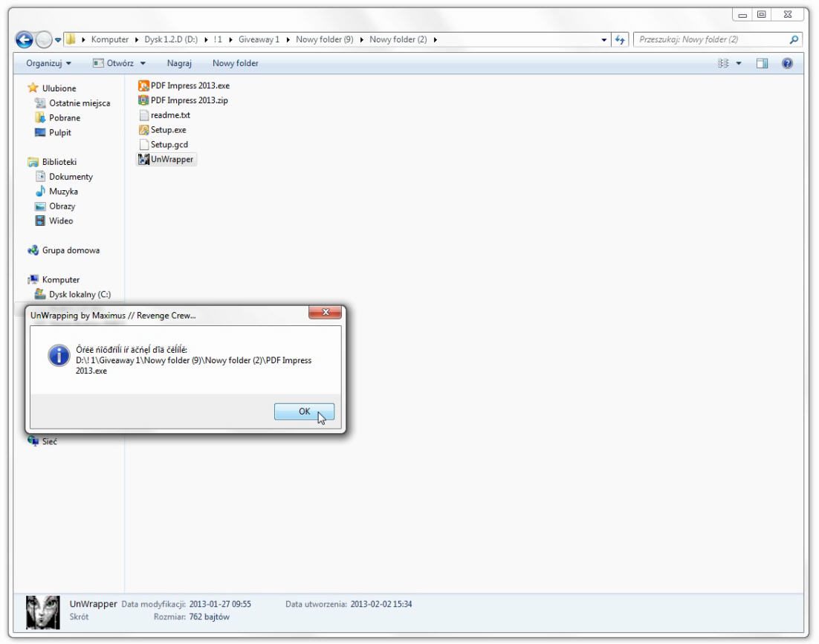Click the Setup.exe installer icon

pos(143,130)
